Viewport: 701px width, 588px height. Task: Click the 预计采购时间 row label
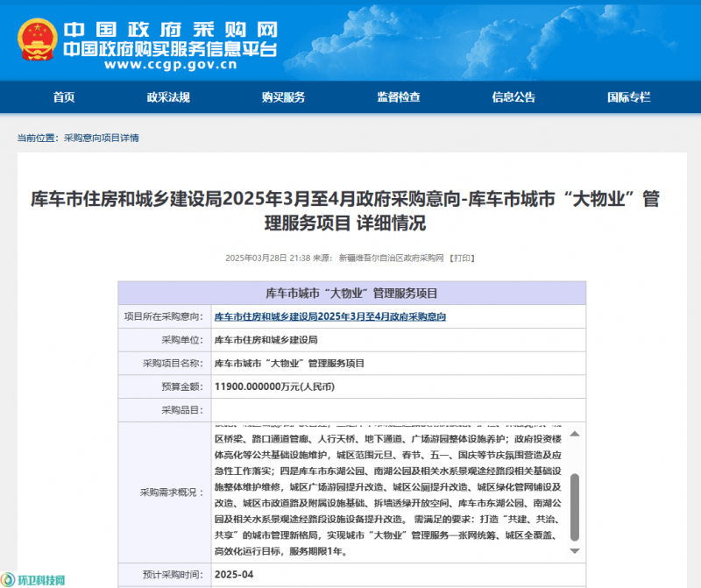tap(173, 575)
